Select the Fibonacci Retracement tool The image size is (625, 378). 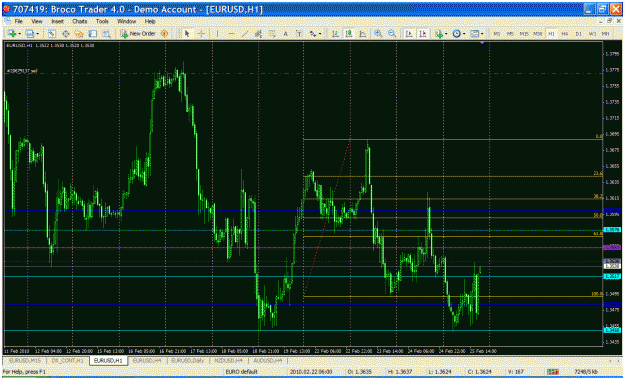click(272, 34)
